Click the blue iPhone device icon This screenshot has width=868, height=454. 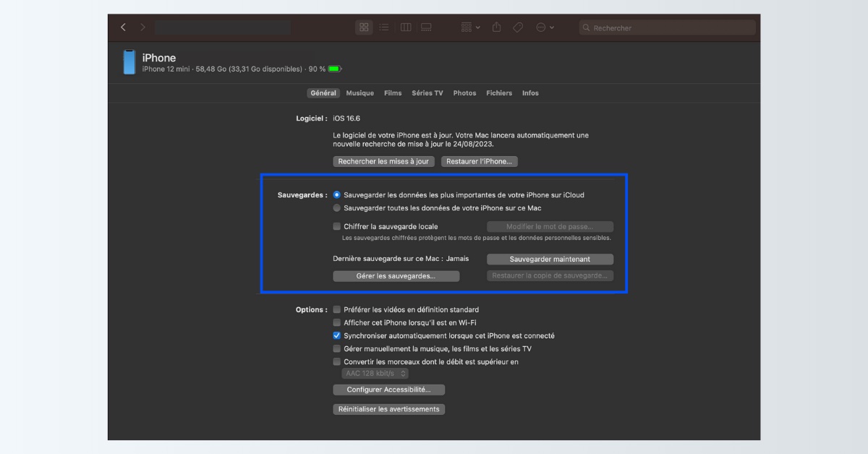pyautogui.click(x=129, y=62)
